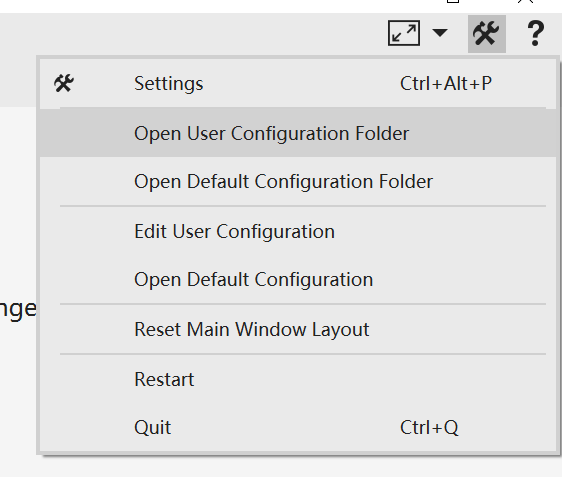Image resolution: width=562 pixels, height=477 pixels.
Task: Click the empty toolbar area left of expand icon
Action: click(194, 34)
